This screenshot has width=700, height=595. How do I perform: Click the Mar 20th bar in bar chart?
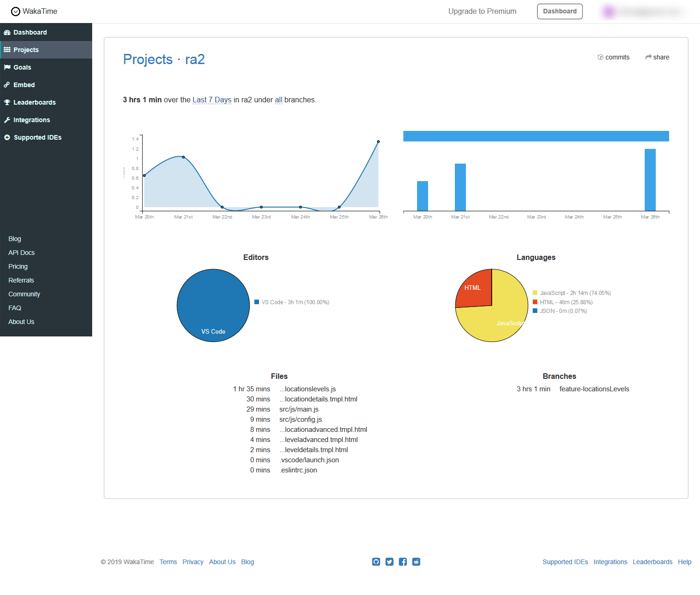[423, 196]
